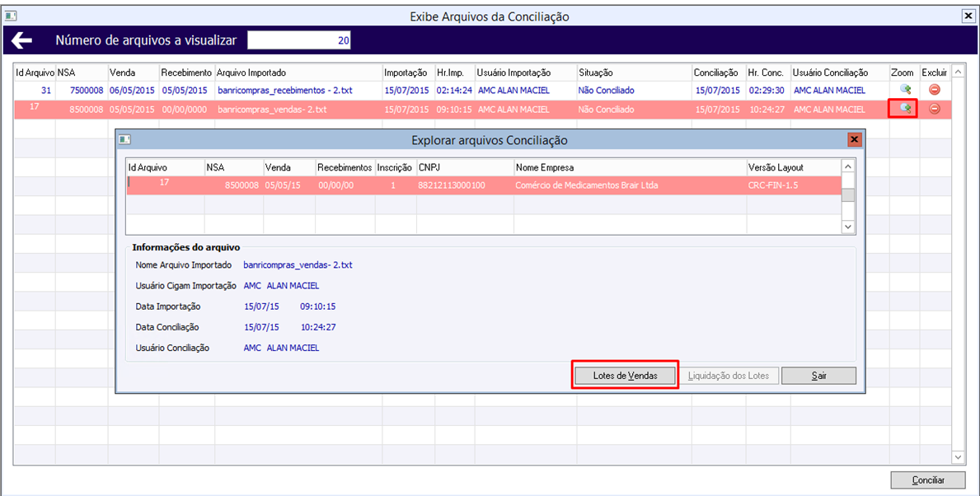The width and height of the screenshot is (980, 496).
Task: Close the Explorar arquivos Conciliação dialog
Action: [x=855, y=140]
